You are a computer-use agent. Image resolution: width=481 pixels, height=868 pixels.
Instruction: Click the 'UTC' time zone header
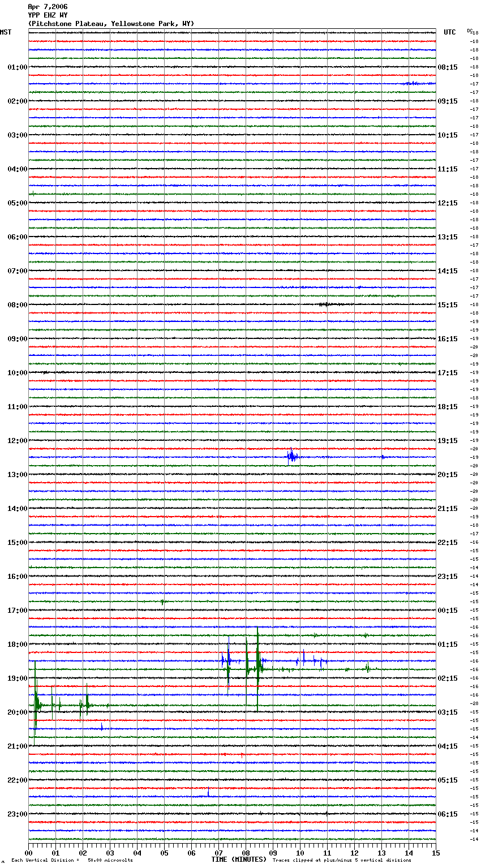450,32
